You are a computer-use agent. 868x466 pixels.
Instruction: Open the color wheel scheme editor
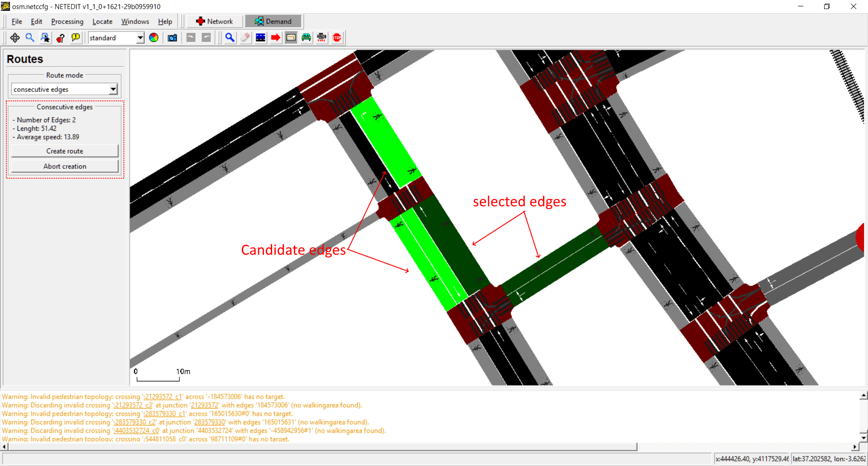click(x=154, y=38)
